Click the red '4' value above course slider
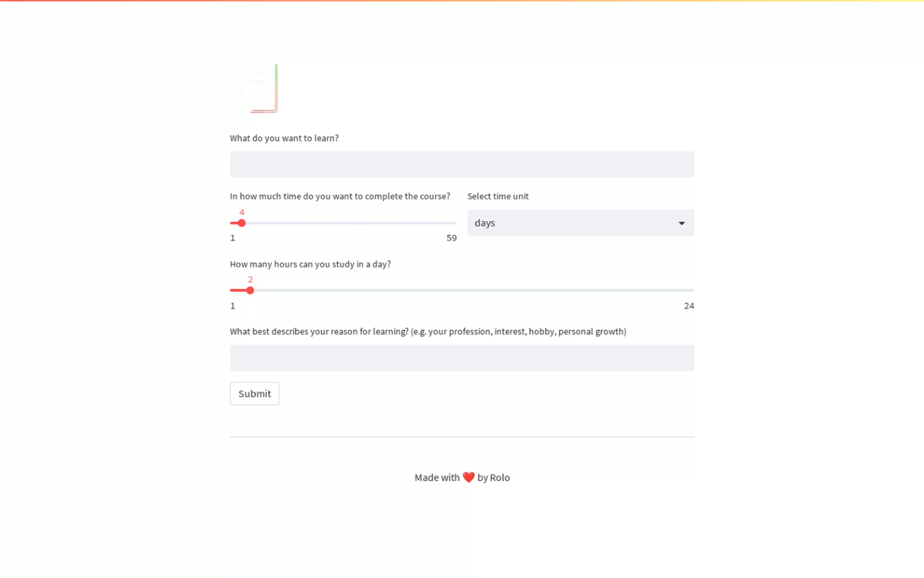Viewport: 924px width, 578px height. coord(242,212)
